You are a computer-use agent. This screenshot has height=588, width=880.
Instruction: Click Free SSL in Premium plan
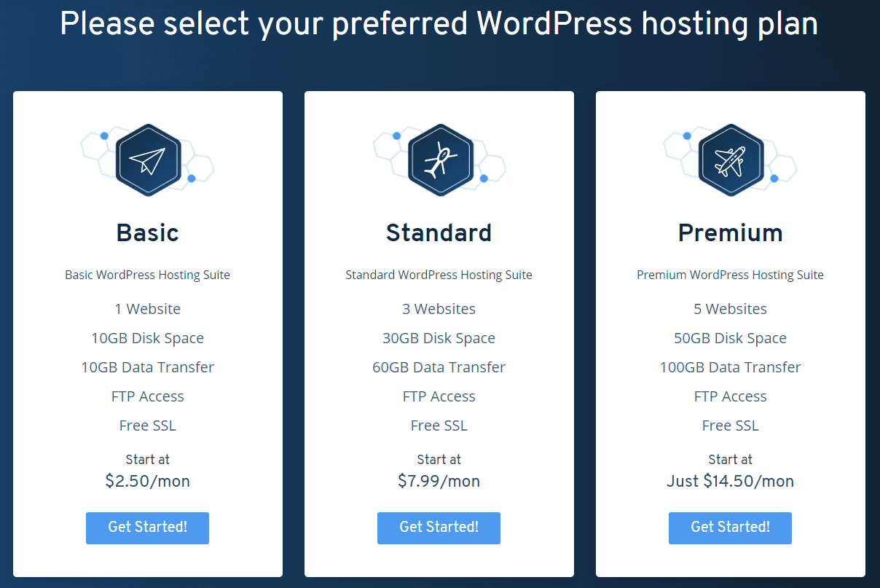pyautogui.click(x=730, y=426)
